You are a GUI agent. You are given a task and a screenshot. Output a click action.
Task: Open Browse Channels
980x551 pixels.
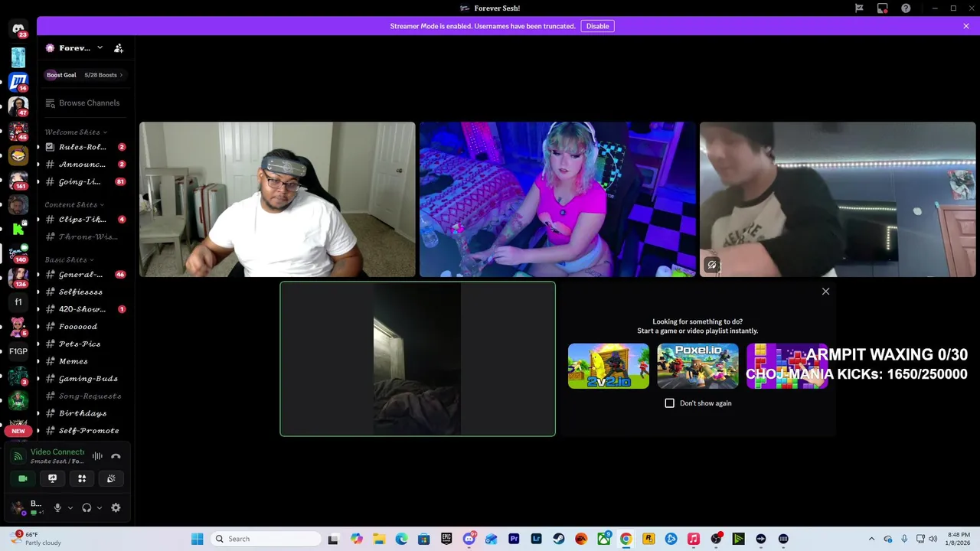(83, 103)
